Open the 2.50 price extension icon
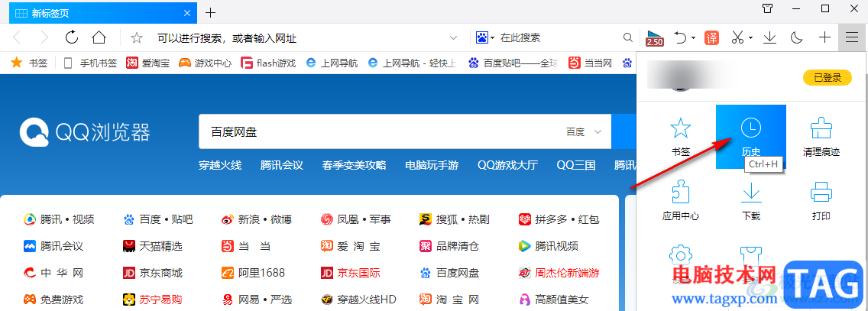This screenshot has height=311, width=868. pyautogui.click(x=655, y=37)
